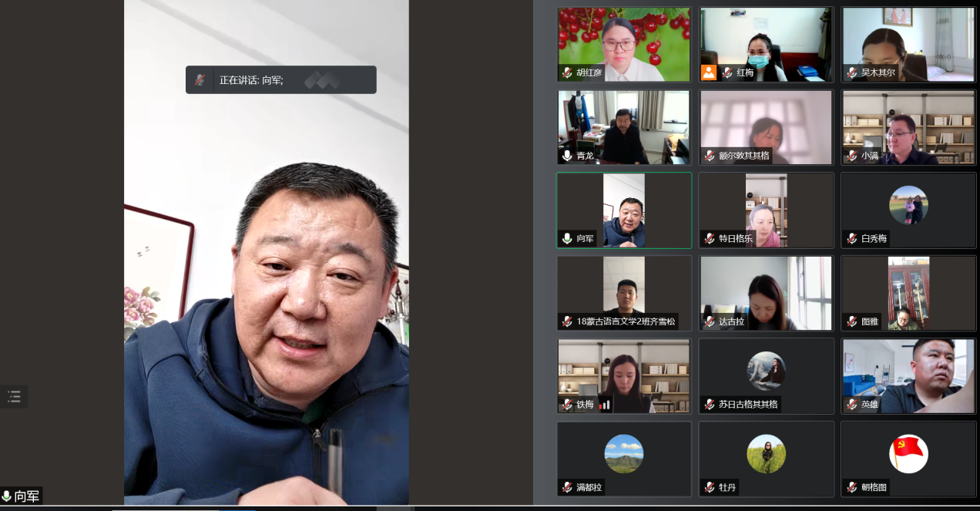Viewport: 980px width, 511px height.
Task: Click the 正在讲话: 向军 speaking banner
Action: [x=280, y=80]
